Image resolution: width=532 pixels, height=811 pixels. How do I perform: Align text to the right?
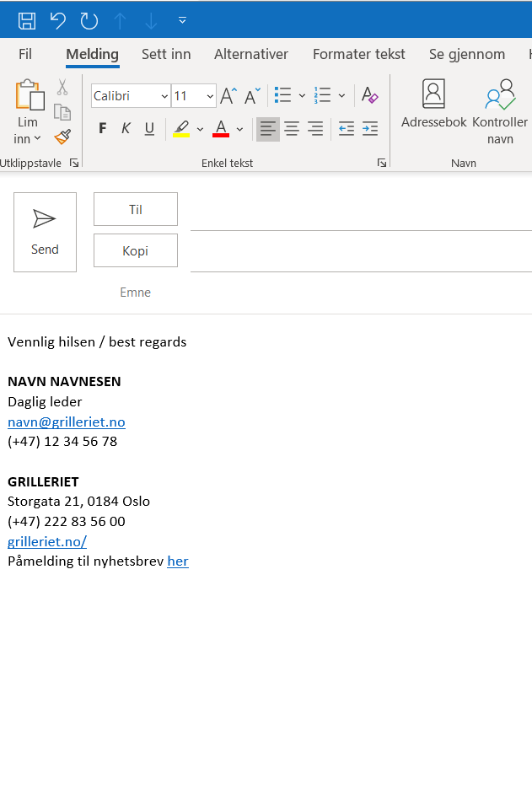(x=315, y=129)
